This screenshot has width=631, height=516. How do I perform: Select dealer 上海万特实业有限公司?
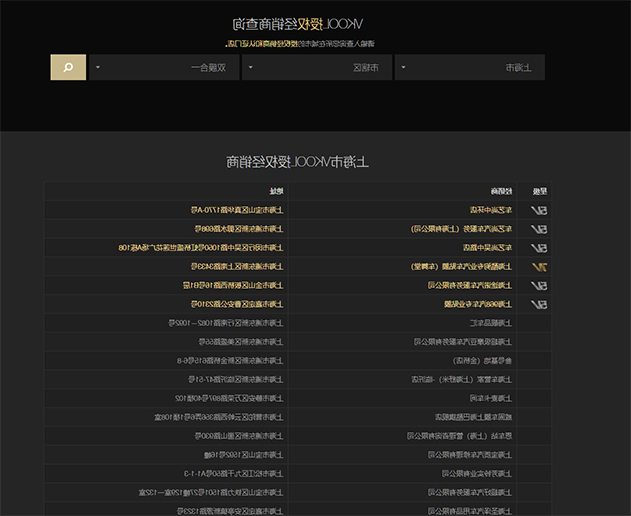(x=477, y=474)
